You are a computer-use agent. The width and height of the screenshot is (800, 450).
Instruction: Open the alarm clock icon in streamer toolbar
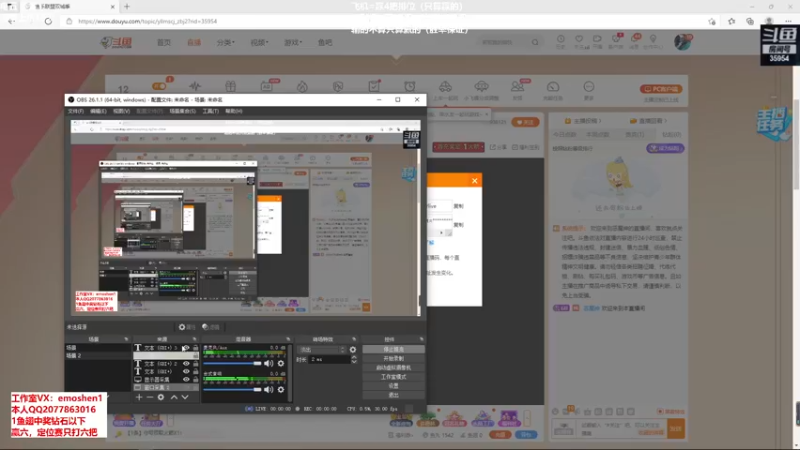[x=410, y=86]
